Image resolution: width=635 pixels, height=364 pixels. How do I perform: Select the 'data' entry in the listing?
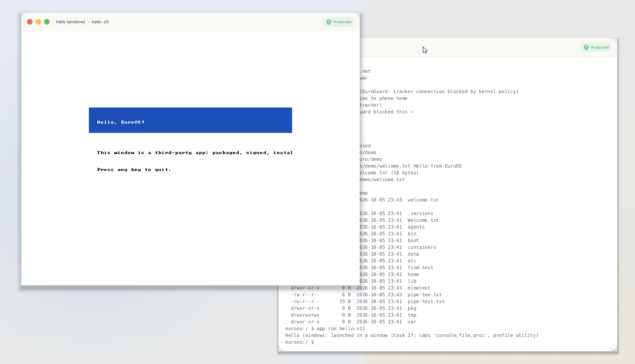pyautogui.click(x=413, y=254)
